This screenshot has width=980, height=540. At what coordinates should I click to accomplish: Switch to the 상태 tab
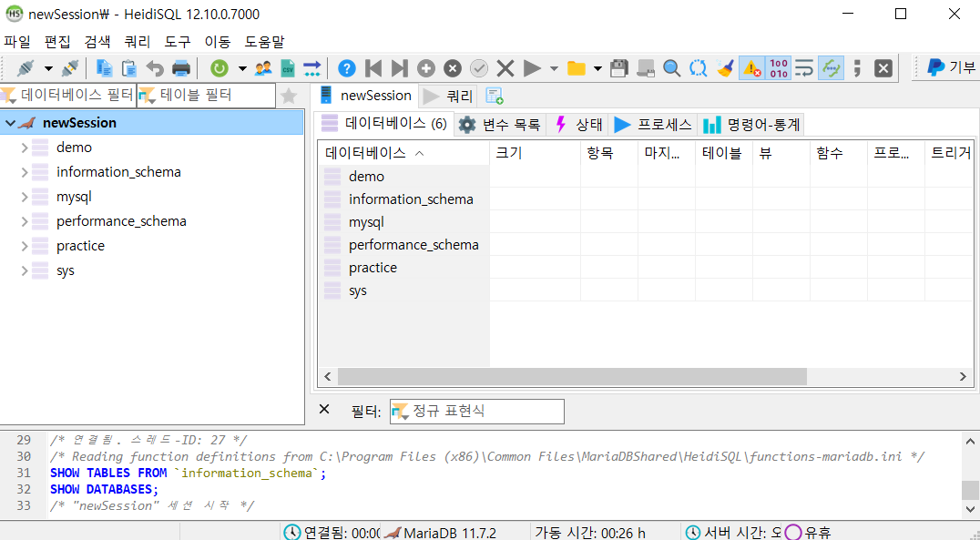(x=578, y=125)
